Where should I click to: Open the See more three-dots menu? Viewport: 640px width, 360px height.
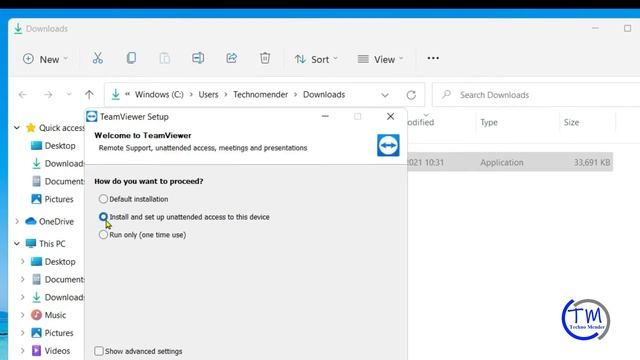coord(433,58)
